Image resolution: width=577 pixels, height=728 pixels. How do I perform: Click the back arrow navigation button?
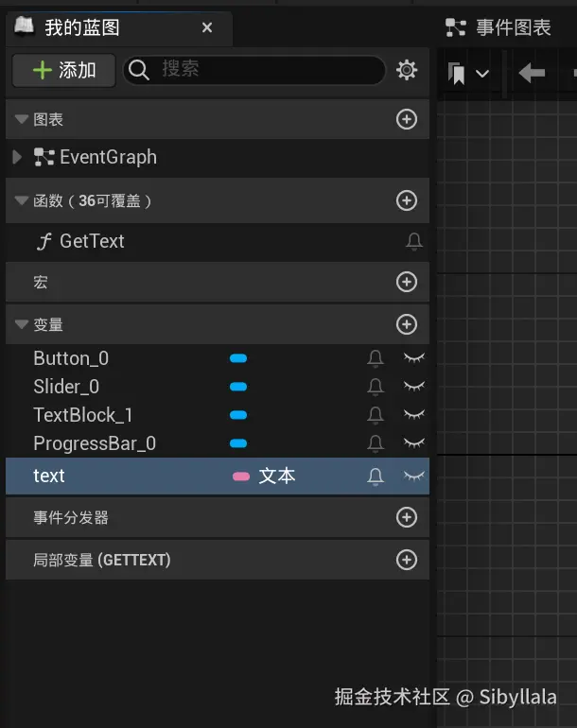(532, 73)
